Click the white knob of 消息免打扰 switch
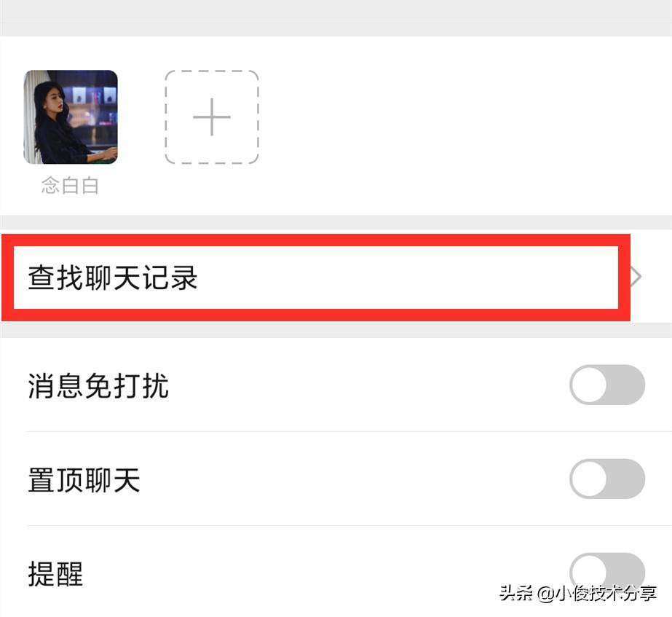The width and height of the screenshot is (672, 617). click(x=590, y=385)
